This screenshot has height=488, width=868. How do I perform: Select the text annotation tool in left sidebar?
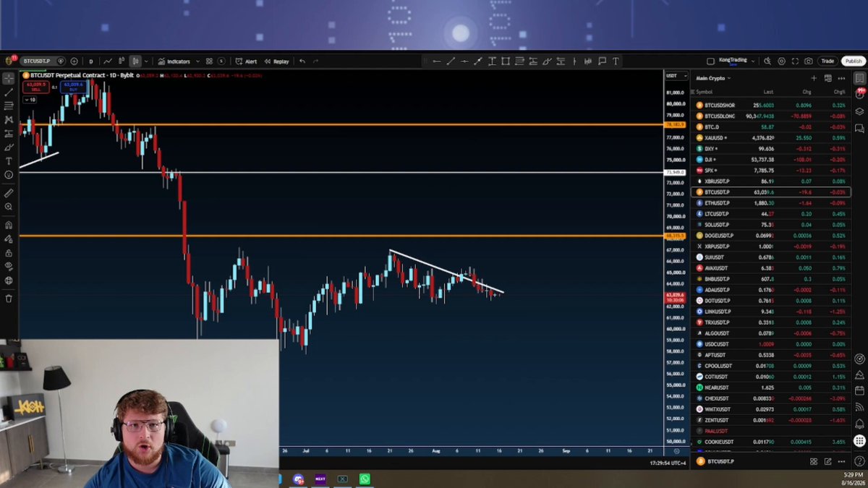9,161
